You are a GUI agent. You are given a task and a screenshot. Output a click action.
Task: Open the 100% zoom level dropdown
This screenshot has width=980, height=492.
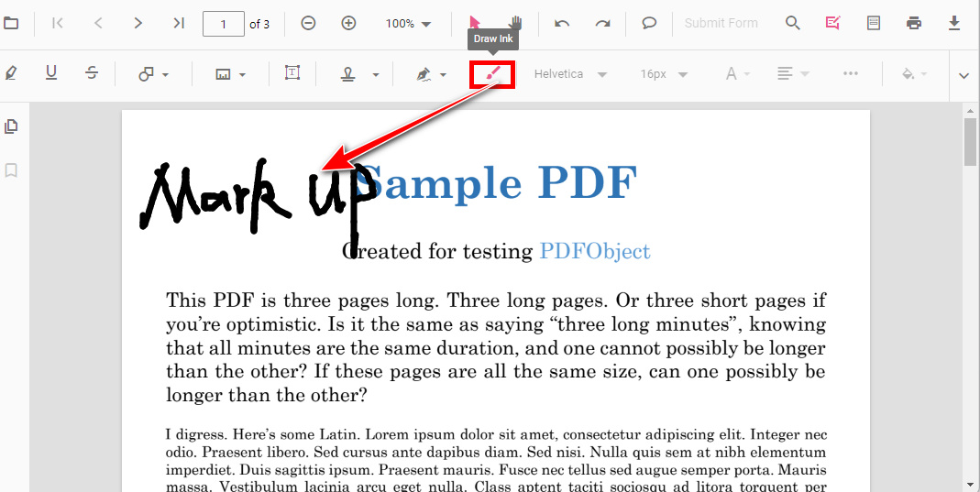point(408,24)
